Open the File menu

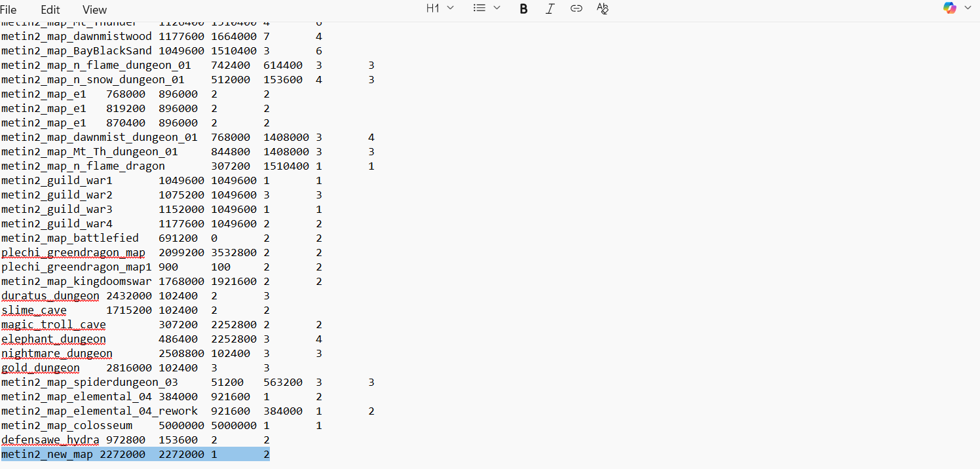(9, 10)
